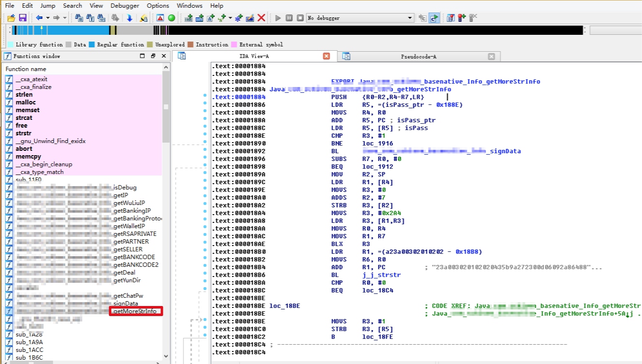Start process with the play button
Image resolution: width=642 pixels, height=364 pixels.
tap(278, 18)
